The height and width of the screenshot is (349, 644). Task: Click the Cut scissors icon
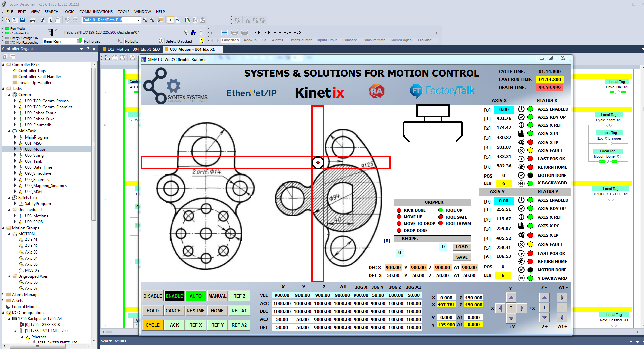43,20
